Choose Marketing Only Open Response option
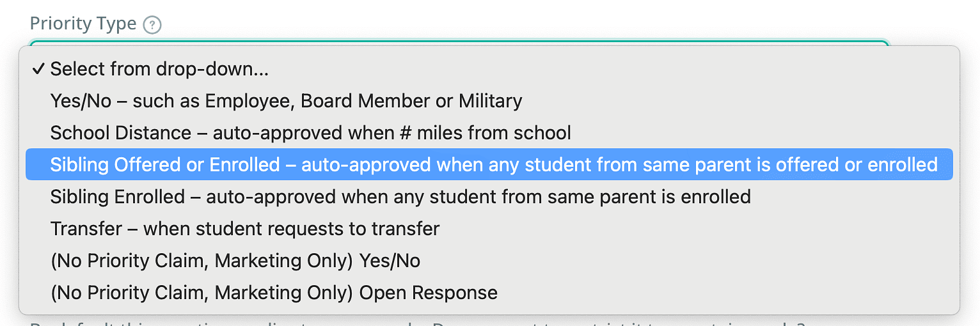This screenshot has width=980, height=326. click(x=274, y=292)
